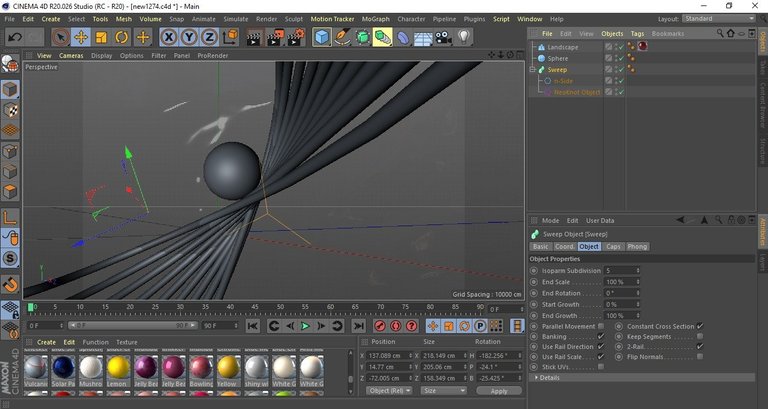
Task: Enable snapping magnet icon
Action: pos(10,284)
